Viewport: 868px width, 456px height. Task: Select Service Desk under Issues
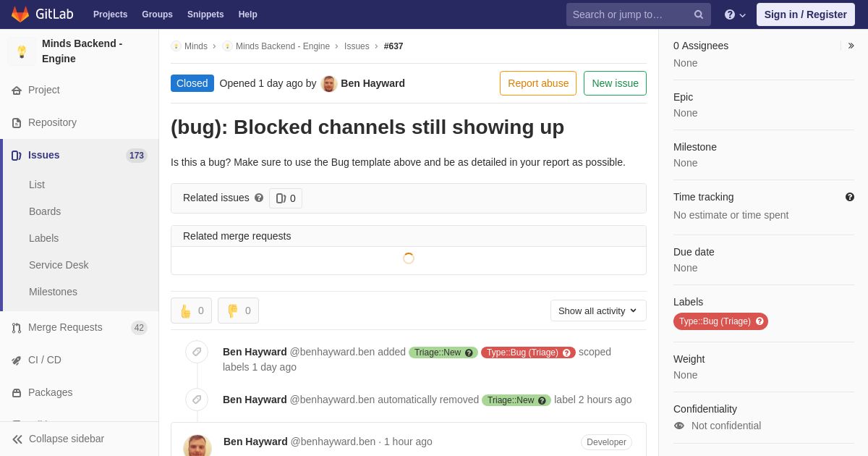coord(59,265)
